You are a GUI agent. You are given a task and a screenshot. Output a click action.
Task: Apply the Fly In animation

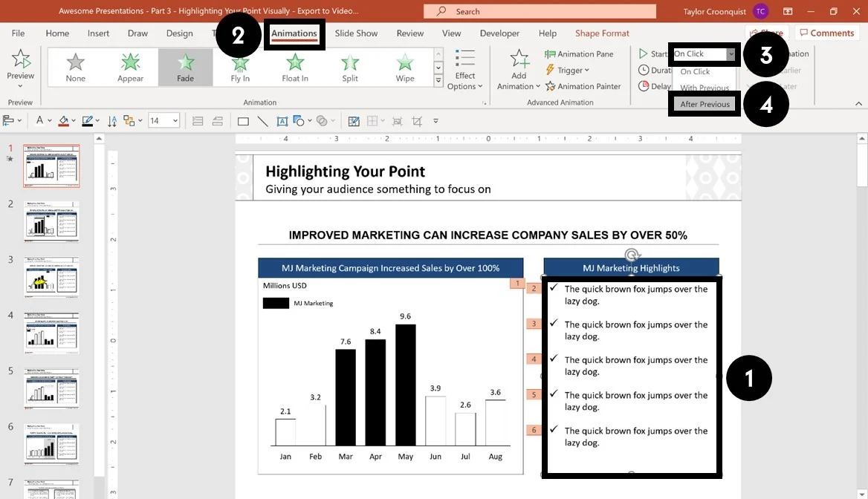point(240,68)
